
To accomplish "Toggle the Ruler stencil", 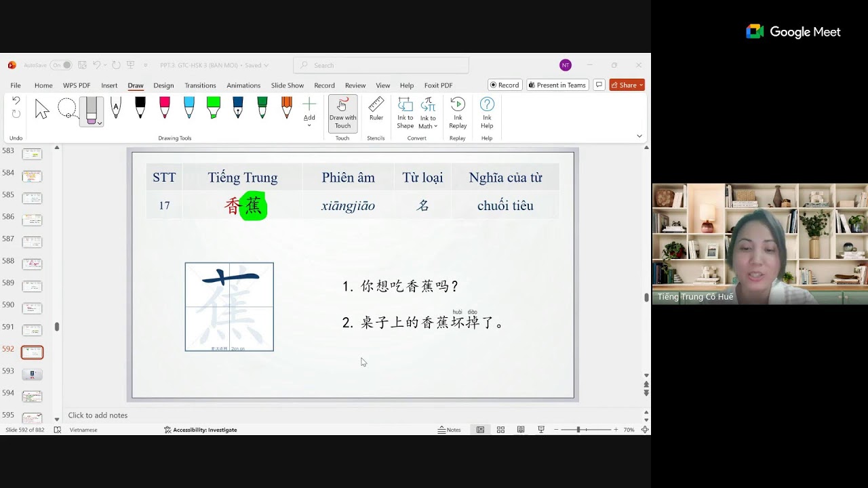I will 376,110.
